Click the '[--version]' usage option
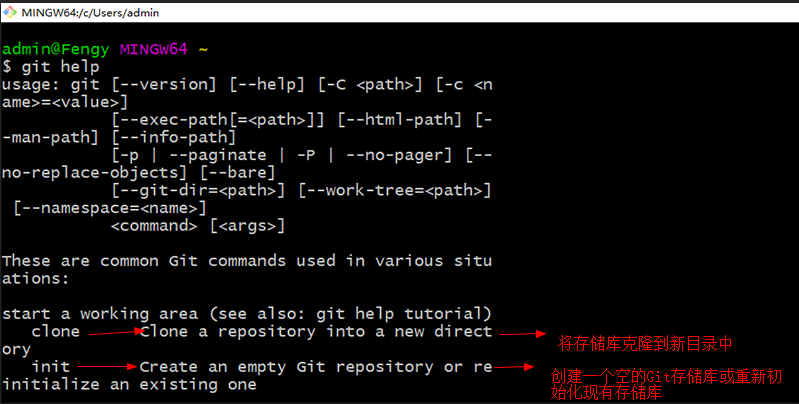This screenshot has width=799, height=404. [x=164, y=85]
